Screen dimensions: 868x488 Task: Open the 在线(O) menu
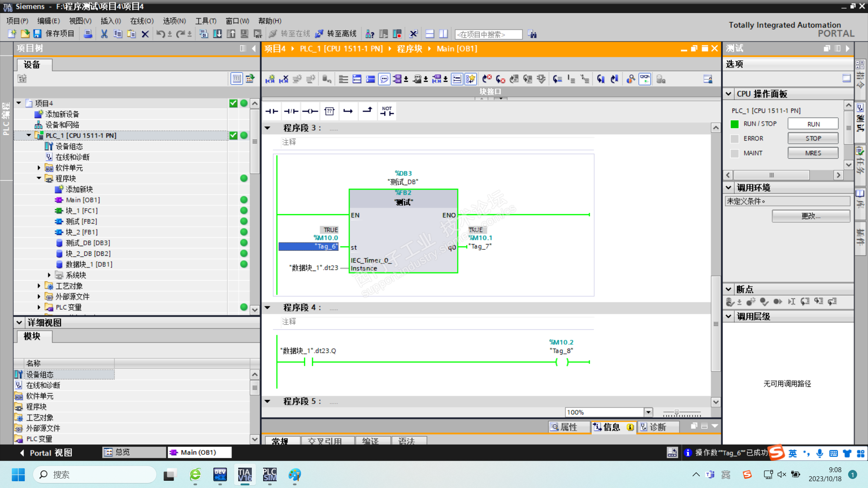142,21
